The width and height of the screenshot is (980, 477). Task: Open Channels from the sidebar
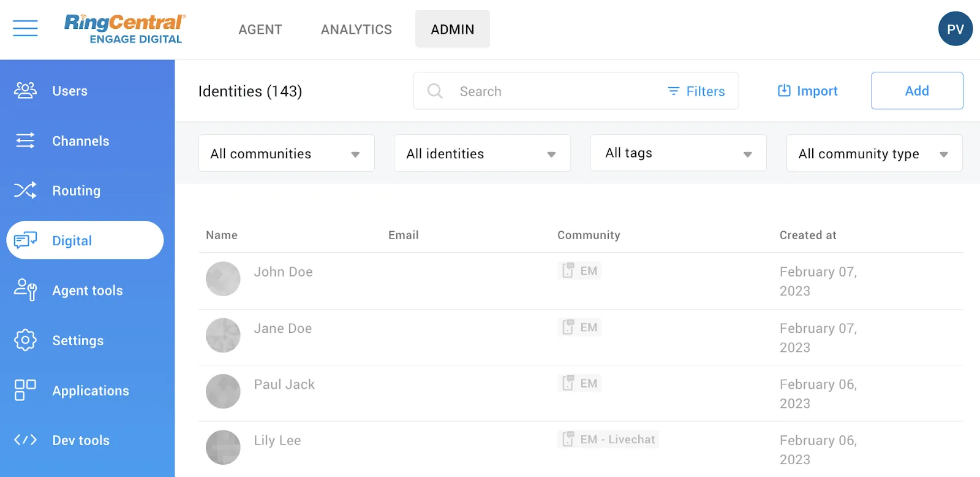[80, 141]
